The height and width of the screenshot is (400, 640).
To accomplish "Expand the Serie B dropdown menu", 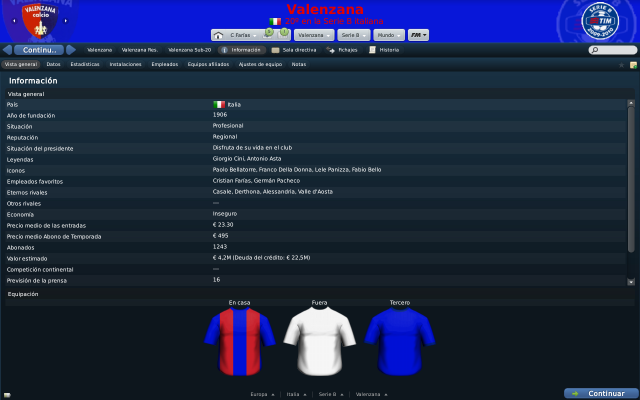I will [x=354, y=35].
